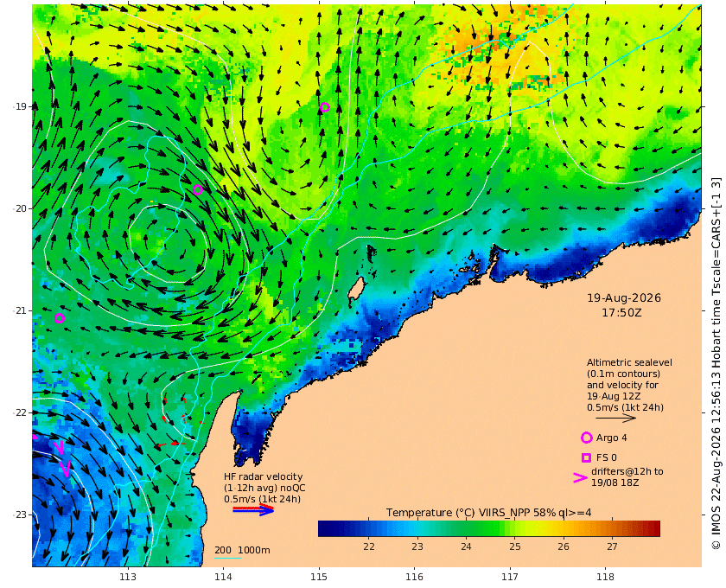Viewport: 726px width, 588px height.
Task: Click the black altimetric velocity scale arrow
Action: coord(615,418)
